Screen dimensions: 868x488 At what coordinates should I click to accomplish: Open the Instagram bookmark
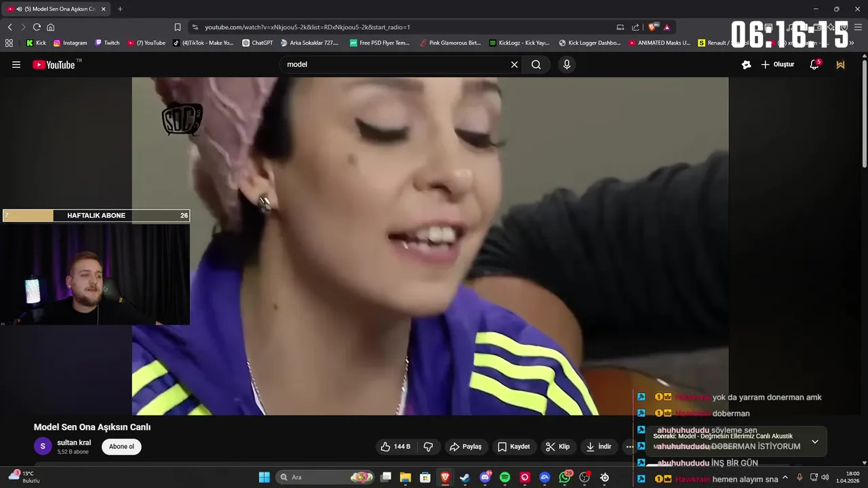pyautogui.click(x=70, y=43)
